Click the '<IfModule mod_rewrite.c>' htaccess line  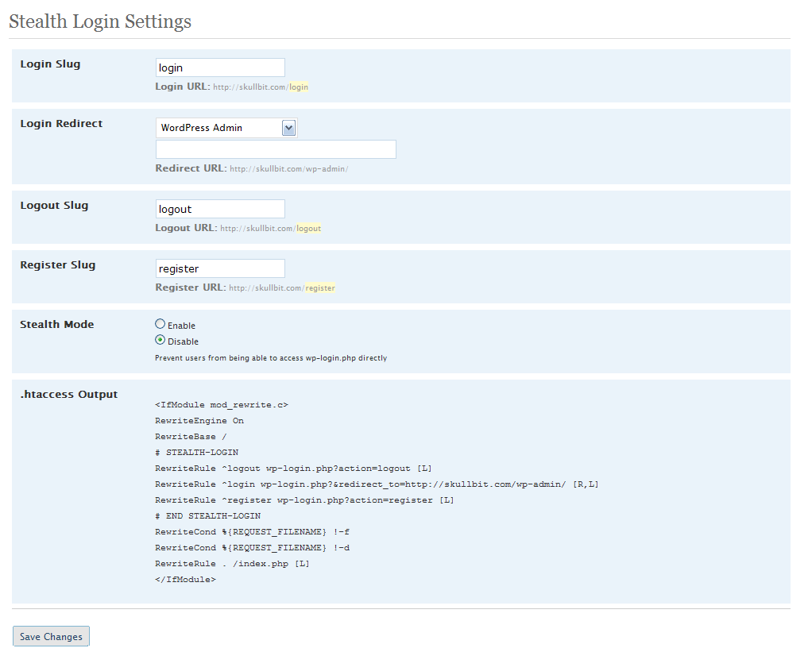(222, 405)
